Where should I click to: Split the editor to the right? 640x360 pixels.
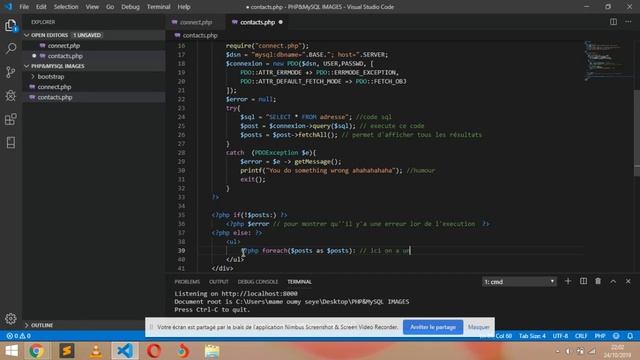(x=613, y=22)
